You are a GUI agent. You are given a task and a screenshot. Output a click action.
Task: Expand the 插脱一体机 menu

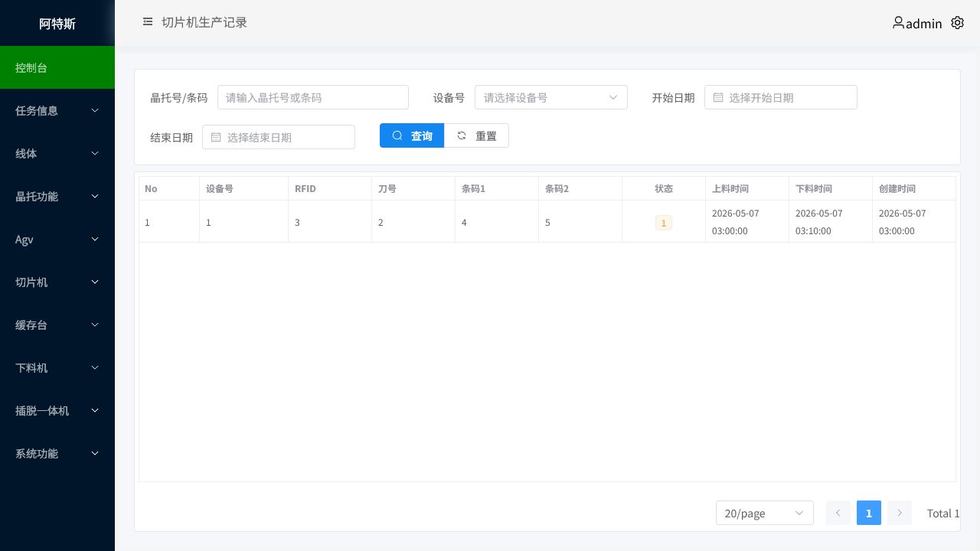click(x=57, y=410)
